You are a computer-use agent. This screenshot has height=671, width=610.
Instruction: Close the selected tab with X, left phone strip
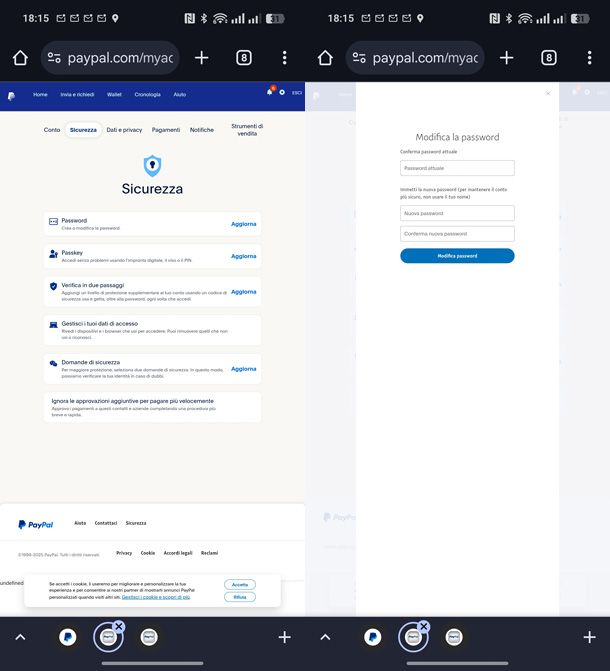[119, 626]
